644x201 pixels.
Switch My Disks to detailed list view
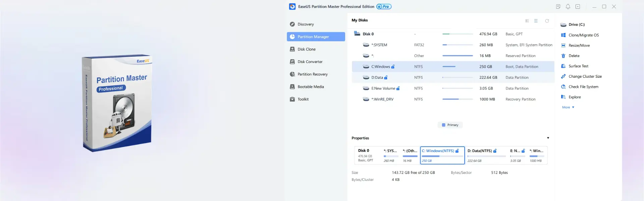(x=527, y=21)
